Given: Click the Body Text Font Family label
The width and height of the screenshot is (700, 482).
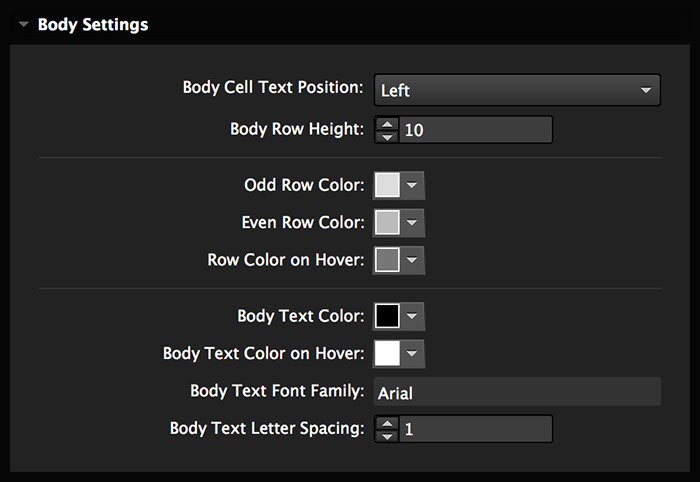Looking at the screenshot, I should coord(277,391).
